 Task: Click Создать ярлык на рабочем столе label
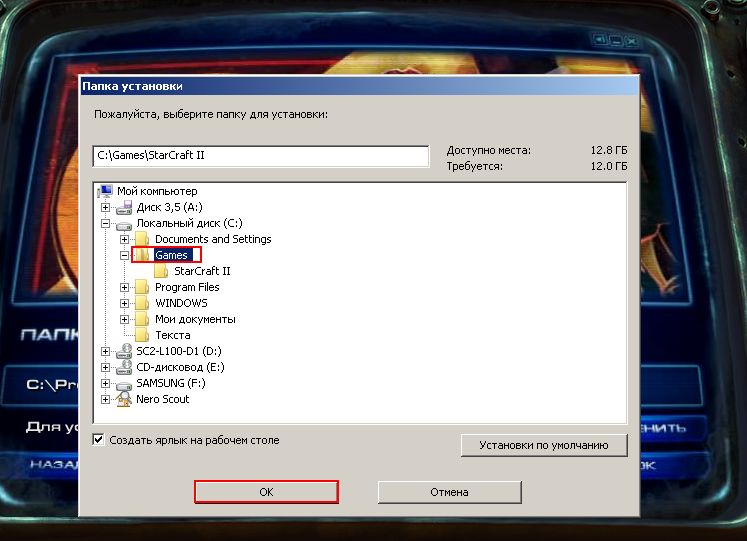coord(194,440)
